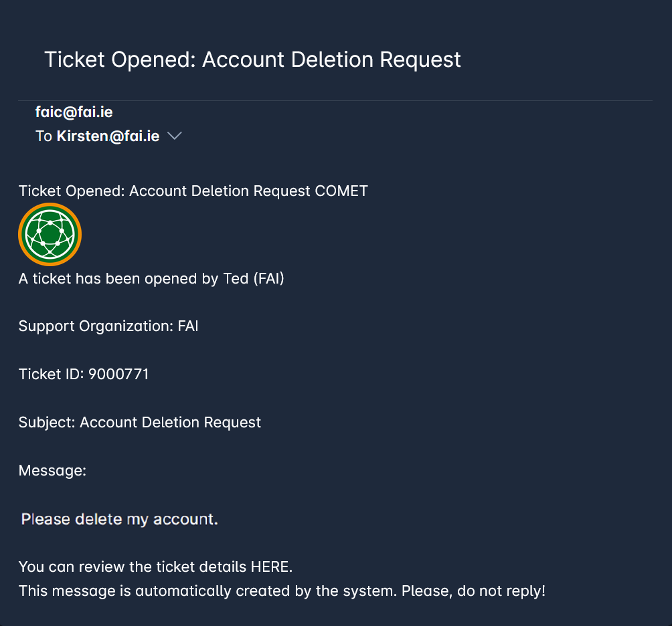Click the "To" label before recipient
Viewport: 672px width, 626px height.
[x=44, y=136]
